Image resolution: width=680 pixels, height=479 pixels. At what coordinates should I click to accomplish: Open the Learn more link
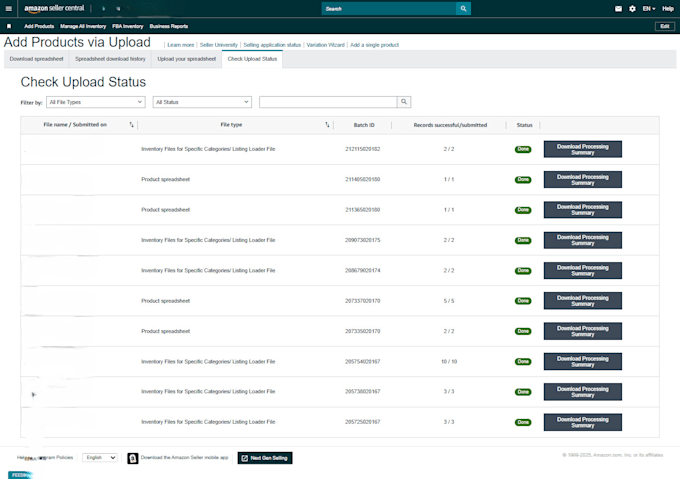[180, 45]
